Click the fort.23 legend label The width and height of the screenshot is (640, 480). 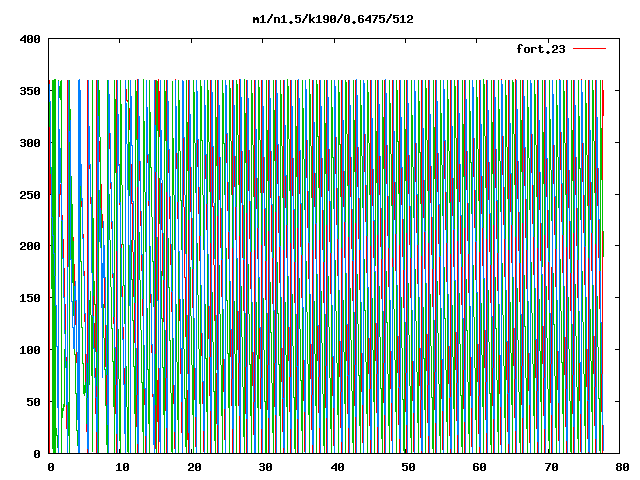(541, 49)
